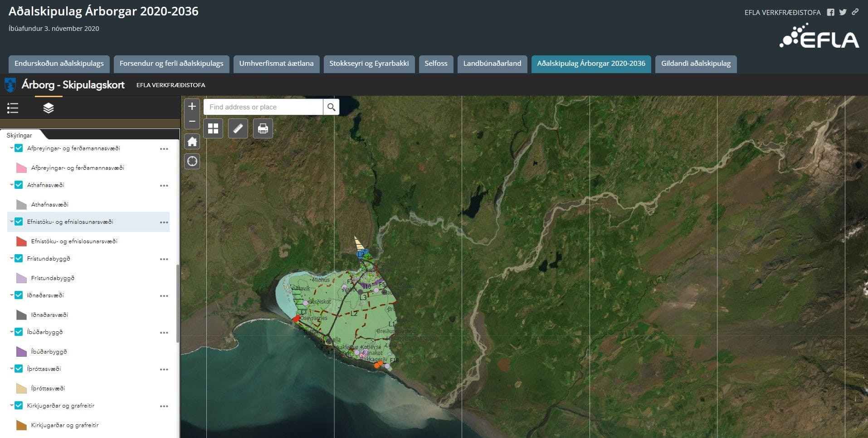Open the basemap gallery grid icon
The height and width of the screenshot is (438, 868).
[x=213, y=128]
